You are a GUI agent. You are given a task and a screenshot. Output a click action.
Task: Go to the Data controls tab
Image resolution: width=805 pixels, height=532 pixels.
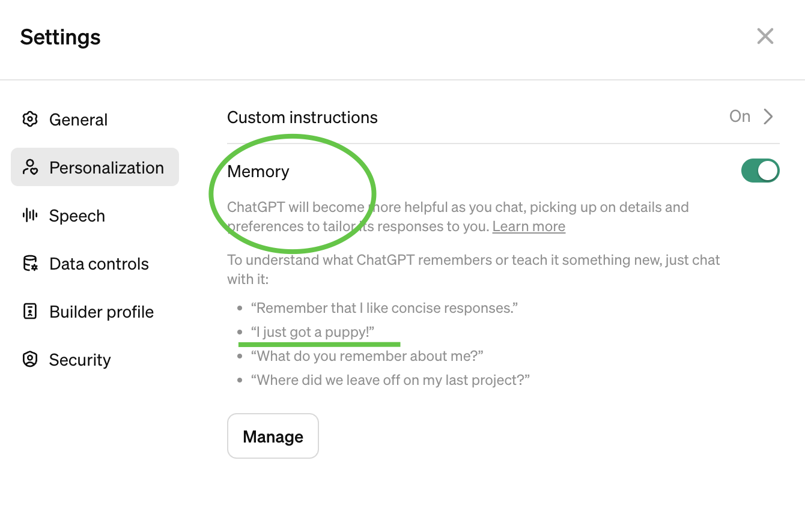(x=99, y=264)
